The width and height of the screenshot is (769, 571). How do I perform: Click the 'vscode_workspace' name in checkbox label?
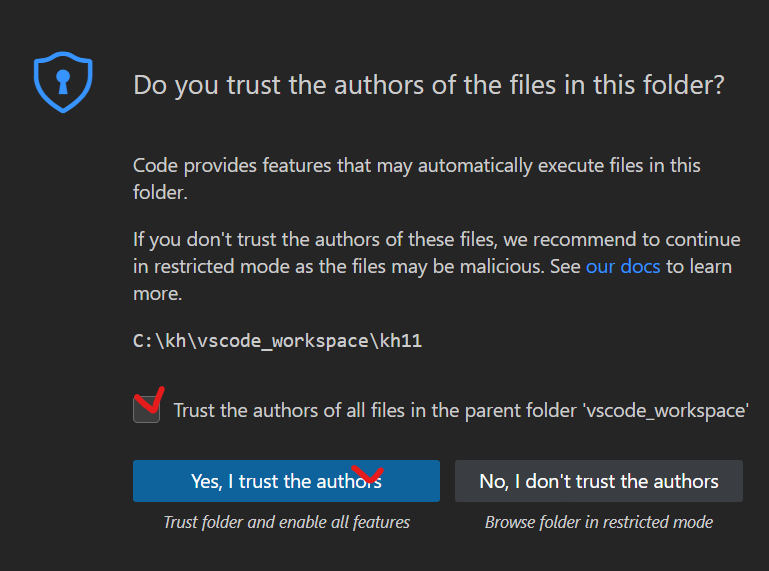[666, 411]
